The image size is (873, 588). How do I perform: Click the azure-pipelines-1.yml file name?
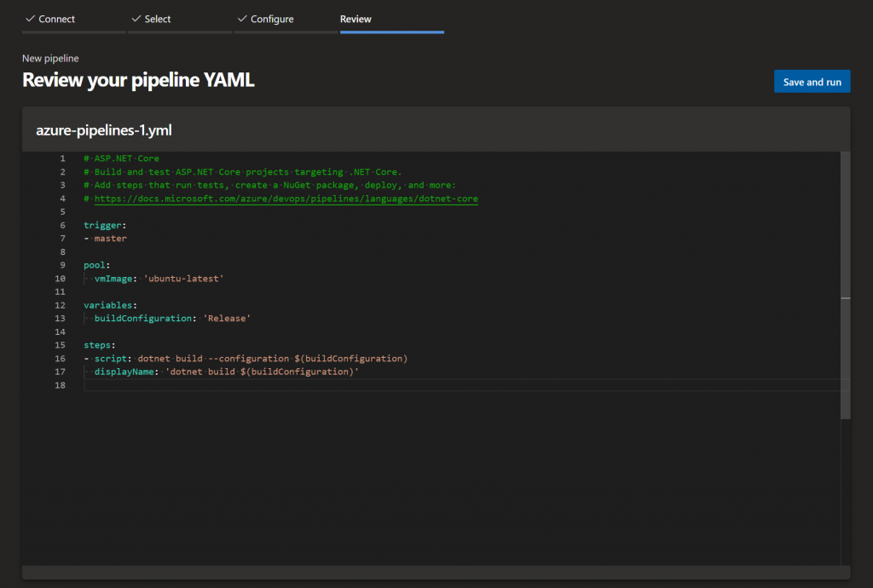click(104, 130)
